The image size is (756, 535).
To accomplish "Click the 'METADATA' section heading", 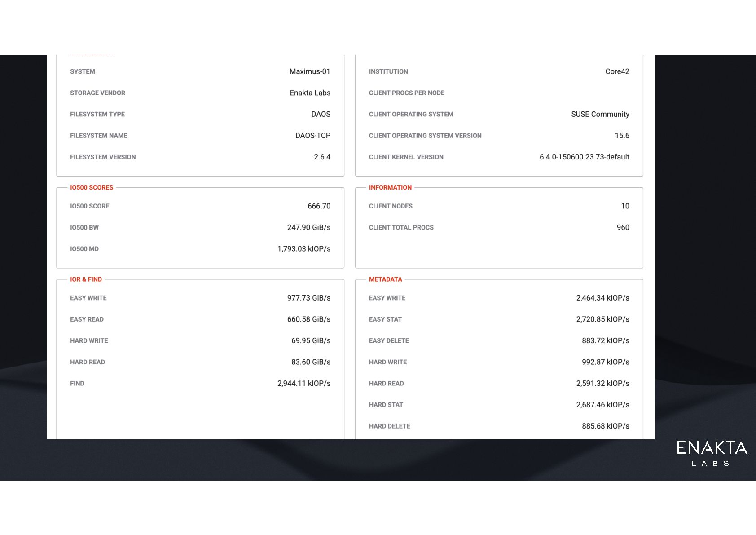I will 386,279.
